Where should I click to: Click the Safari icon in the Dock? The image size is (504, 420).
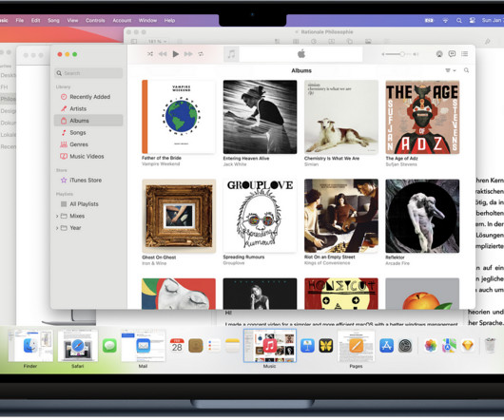point(78,346)
